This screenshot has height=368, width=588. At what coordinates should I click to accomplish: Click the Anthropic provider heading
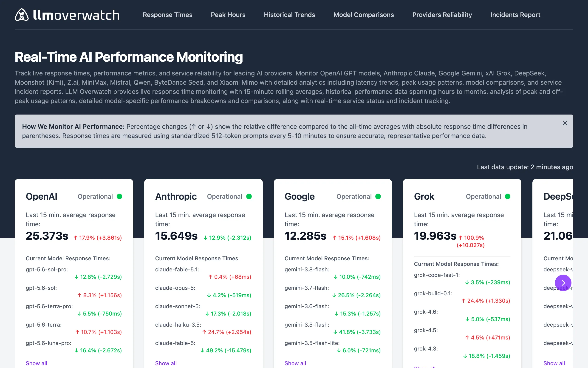click(x=176, y=196)
